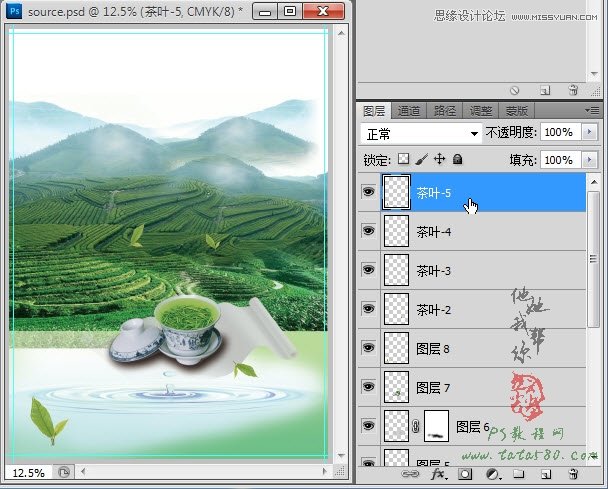This screenshot has height=489, width=608.
Task: Click the 茶叶-4 layer thumbnail
Action: 396,231
